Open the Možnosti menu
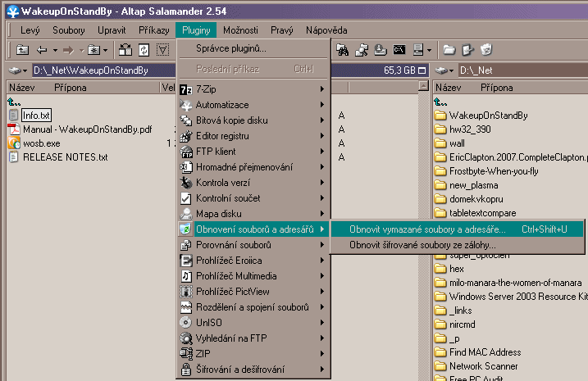The height and width of the screenshot is (381, 588). click(x=240, y=30)
